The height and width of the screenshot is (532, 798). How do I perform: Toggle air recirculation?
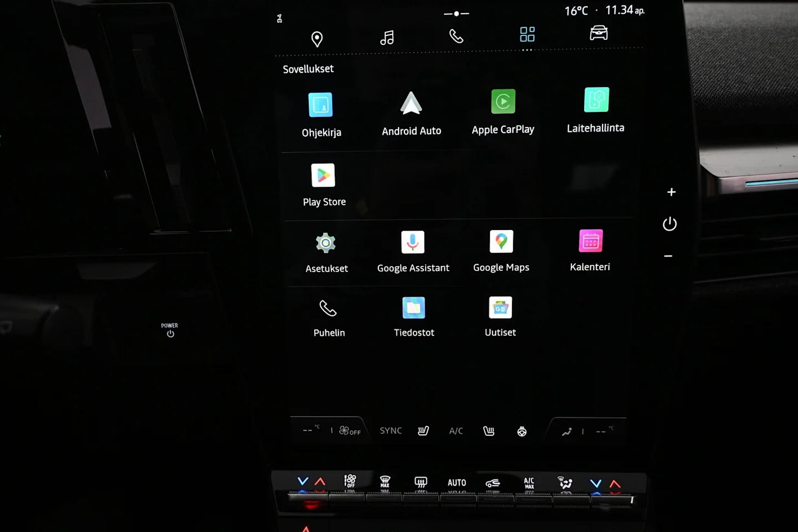pos(493,483)
